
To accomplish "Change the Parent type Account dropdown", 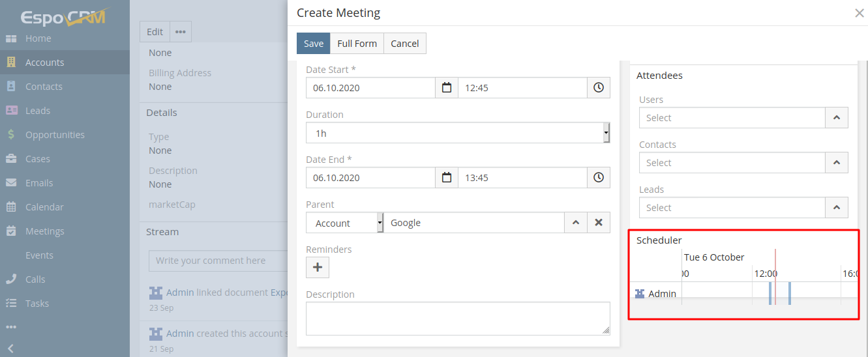I will [344, 223].
